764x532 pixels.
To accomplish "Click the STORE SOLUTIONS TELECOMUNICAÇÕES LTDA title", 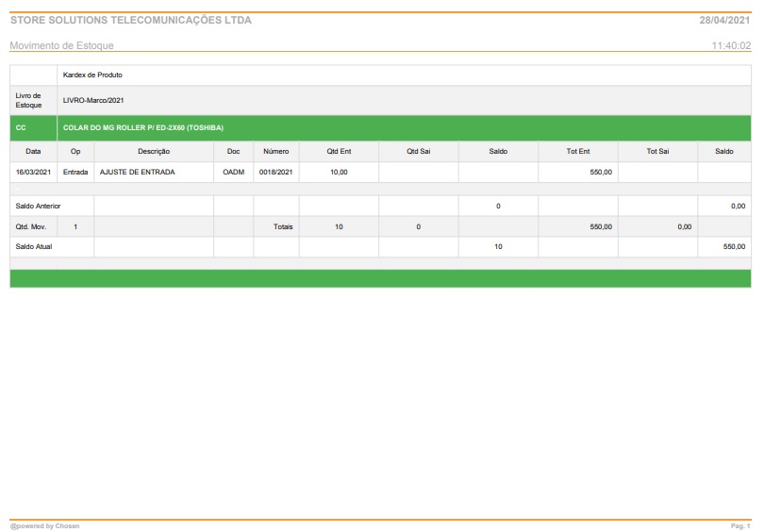I will (131, 21).
